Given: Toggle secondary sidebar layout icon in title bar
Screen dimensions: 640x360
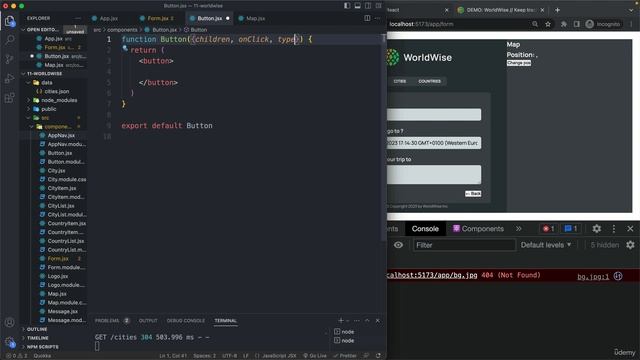Looking at the screenshot, I should click(x=368, y=6).
